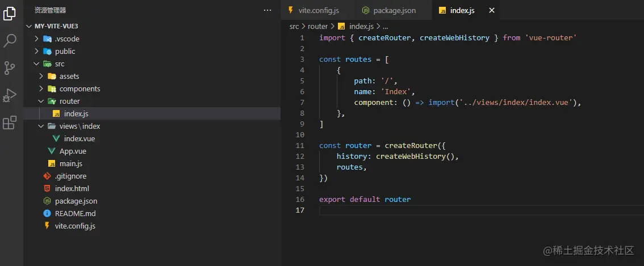Click createWebHistory() on line 12

415,157
